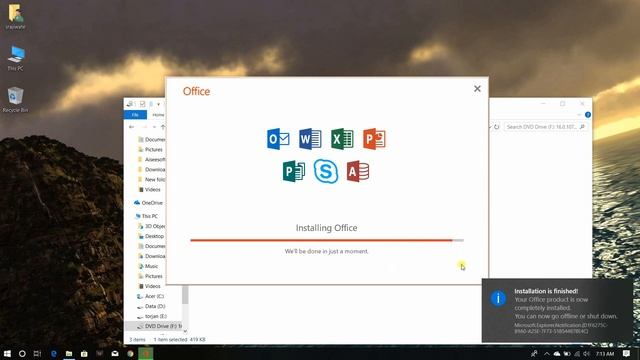Click the refresh button beside the address bar
This screenshot has height=360, width=640.
tap(496, 127)
